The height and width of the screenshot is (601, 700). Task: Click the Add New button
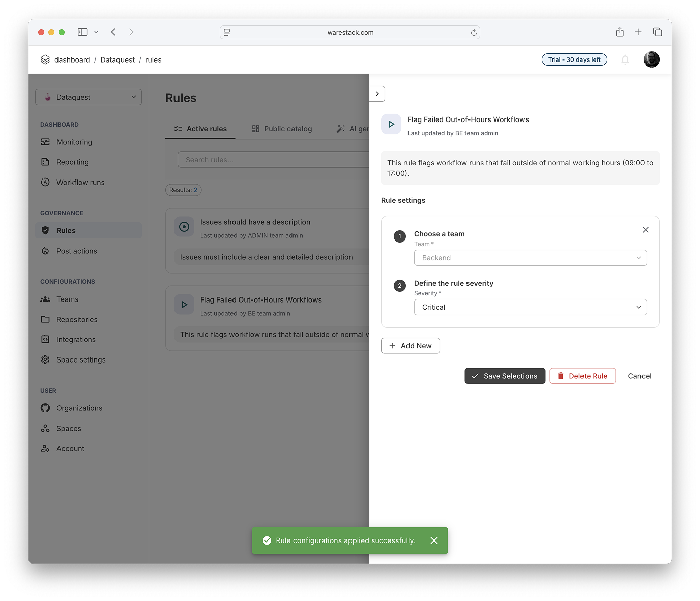click(411, 346)
